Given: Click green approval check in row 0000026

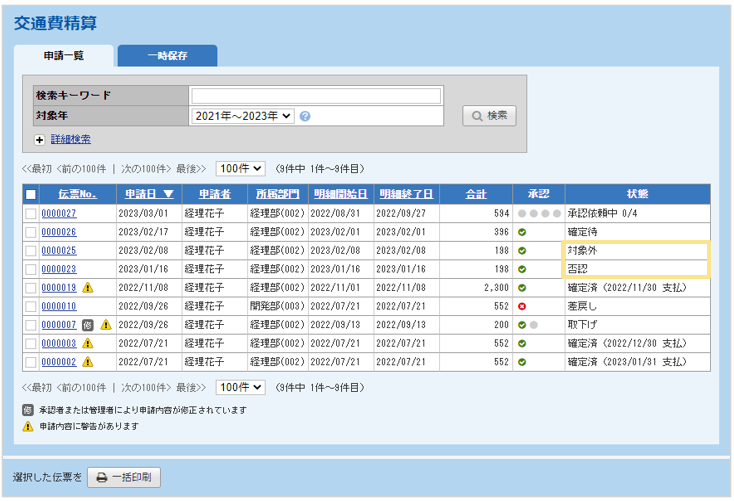Looking at the screenshot, I should tap(521, 232).
